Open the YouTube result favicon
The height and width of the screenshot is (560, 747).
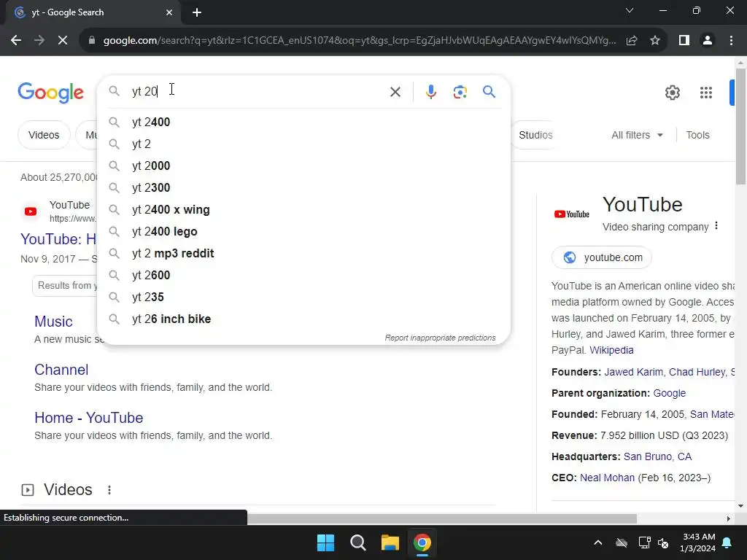pyautogui.click(x=31, y=211)
